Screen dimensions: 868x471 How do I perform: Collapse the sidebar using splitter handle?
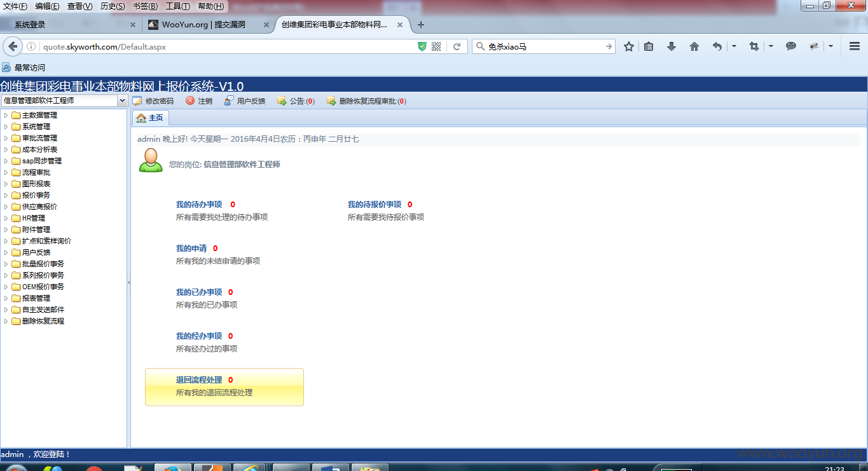click(x=129, y=282)
